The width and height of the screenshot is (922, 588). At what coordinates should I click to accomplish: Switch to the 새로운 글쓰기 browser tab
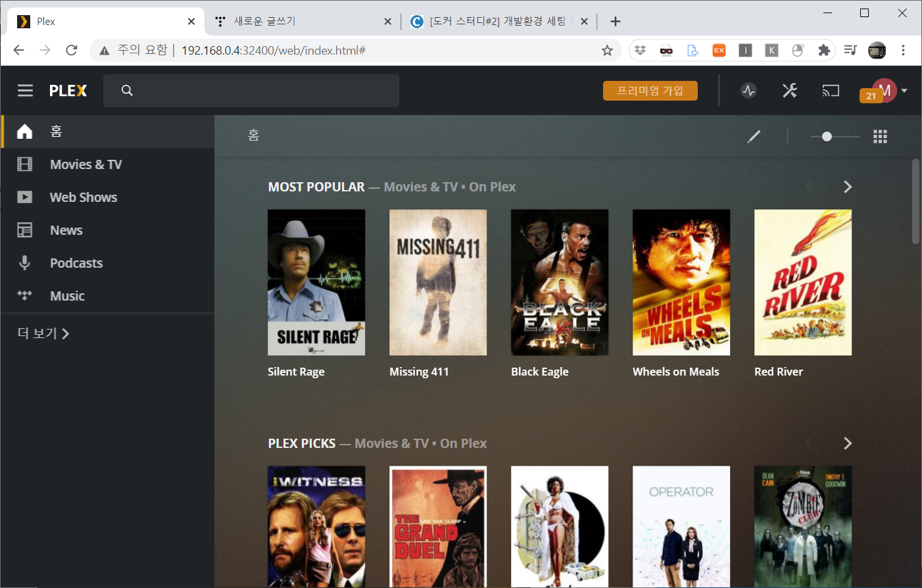(x=303, y=22)
